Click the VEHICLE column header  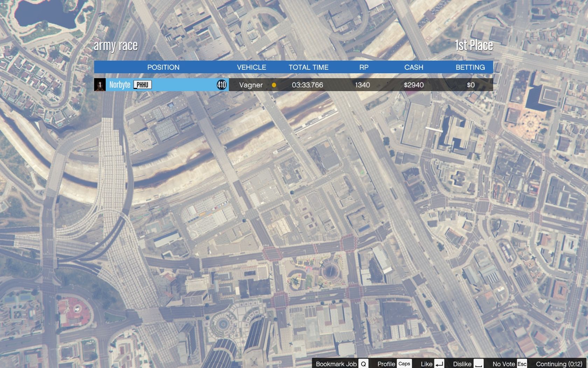click(x=251, y=67)
